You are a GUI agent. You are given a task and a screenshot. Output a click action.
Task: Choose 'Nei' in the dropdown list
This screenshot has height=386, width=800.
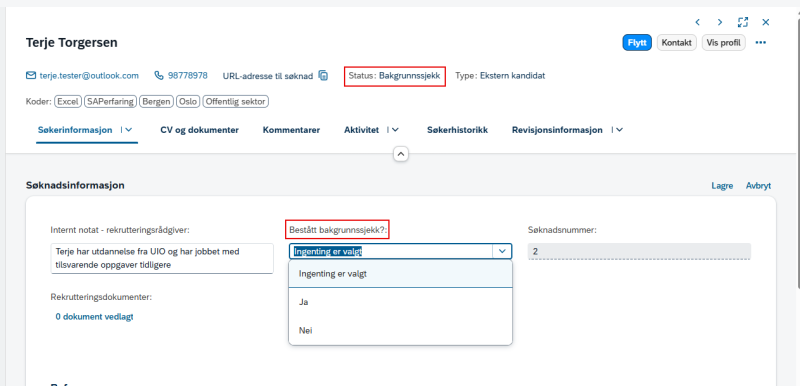(x=401, y=331)
